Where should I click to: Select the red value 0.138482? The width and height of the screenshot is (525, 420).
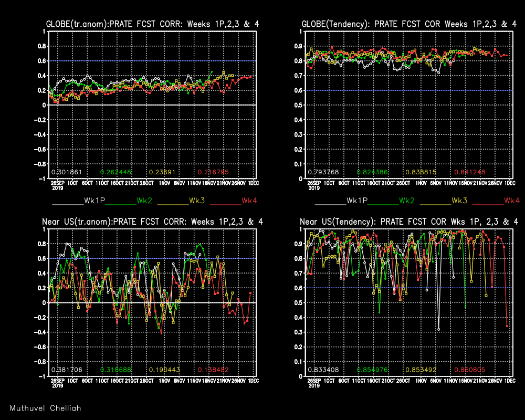[x=213, y=370]
